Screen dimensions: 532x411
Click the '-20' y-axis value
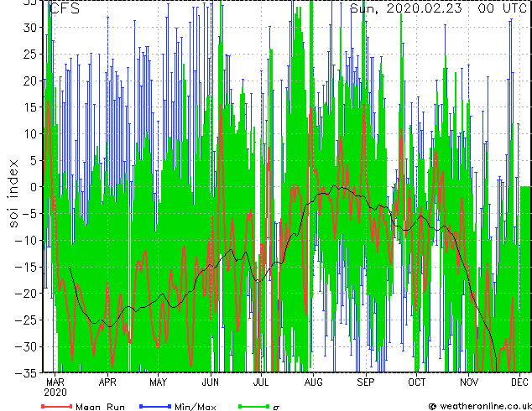[26, 294]
